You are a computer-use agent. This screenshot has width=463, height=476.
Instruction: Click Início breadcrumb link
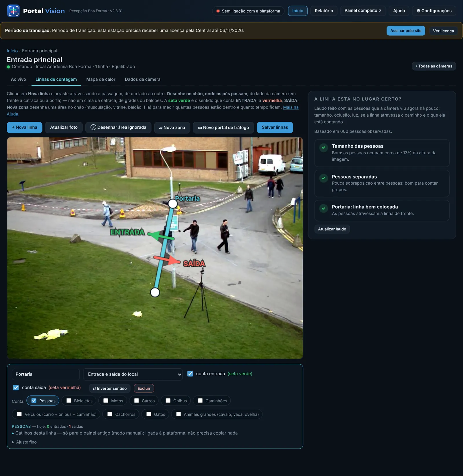click(x=12, y=51)
